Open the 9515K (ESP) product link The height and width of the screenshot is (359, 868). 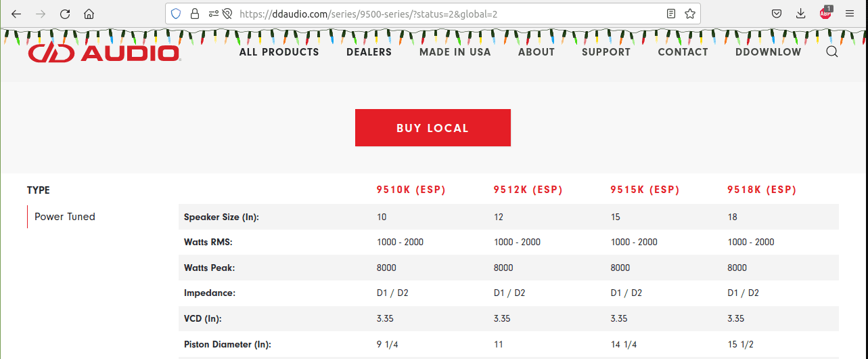pos(645,190)
